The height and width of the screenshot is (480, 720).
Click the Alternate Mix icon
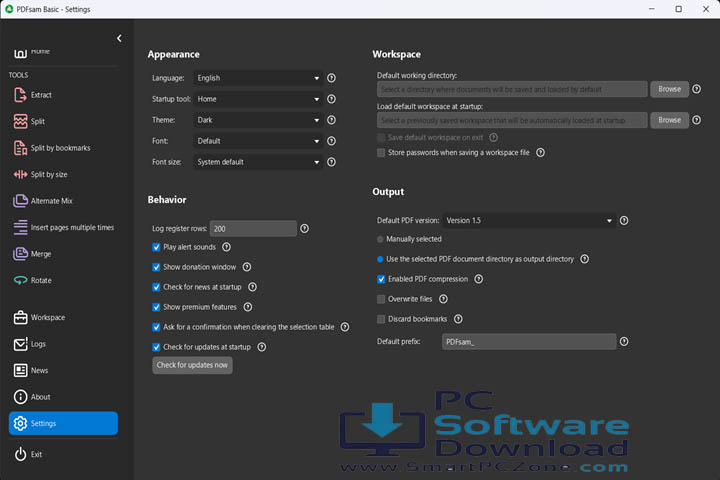tap(20, 201)
